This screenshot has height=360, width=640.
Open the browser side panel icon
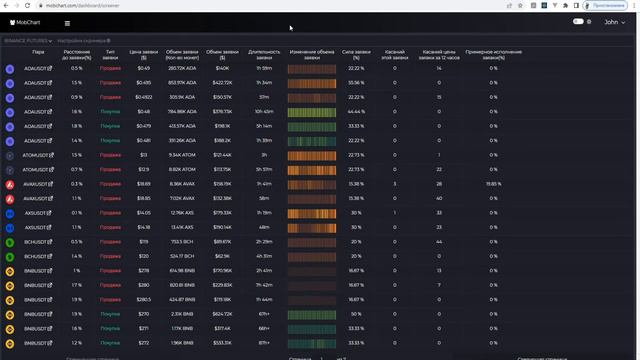pyautogui.click(x=576, y=6)
